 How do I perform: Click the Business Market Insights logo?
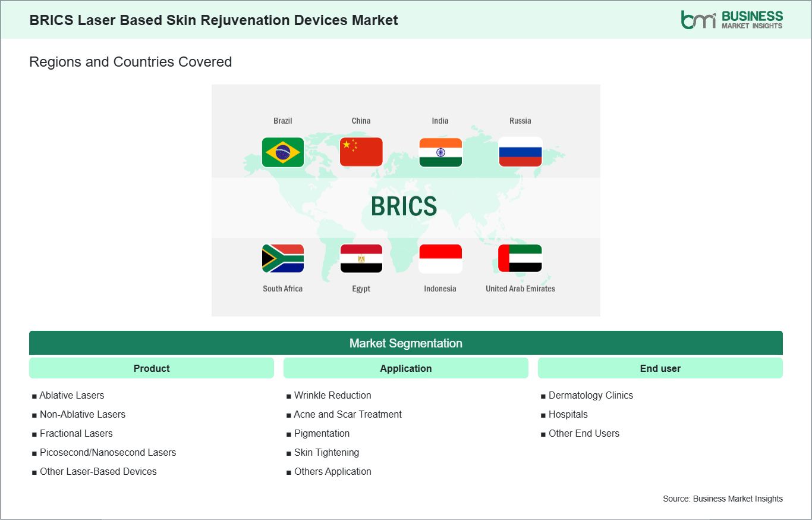(x=732, y=20)
